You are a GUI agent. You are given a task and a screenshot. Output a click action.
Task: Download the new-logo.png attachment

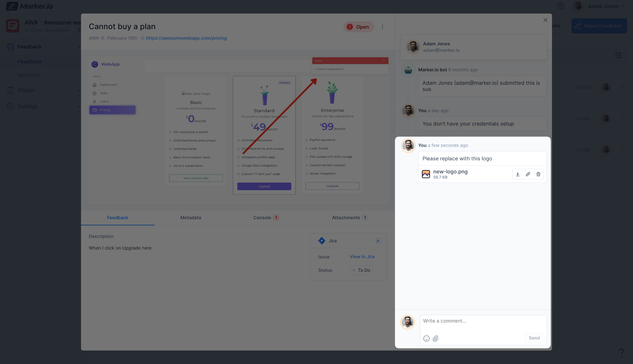pyautogui.click(x=517, y=174)
